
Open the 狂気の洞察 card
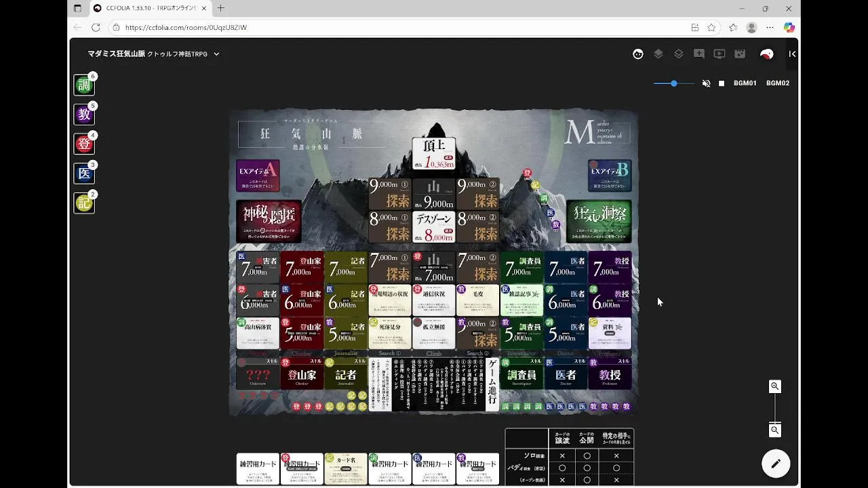pyautogui.click(x=599, y=221)
